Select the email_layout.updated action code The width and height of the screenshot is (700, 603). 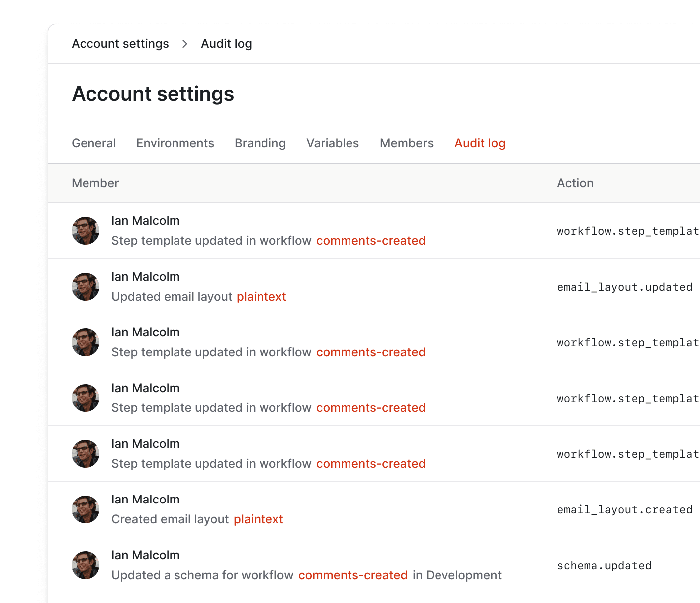pyautogui.click(x=624, y=287)
